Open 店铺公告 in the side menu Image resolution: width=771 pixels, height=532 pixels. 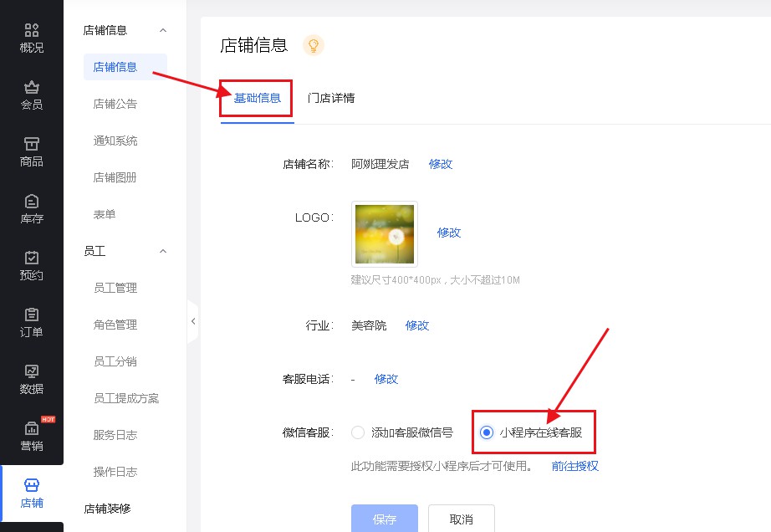tap(115, 104)
